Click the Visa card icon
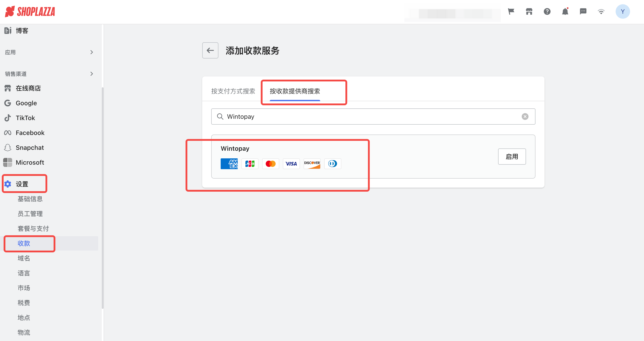The height and width of the screenshot is (341, 644). (291, 164)
